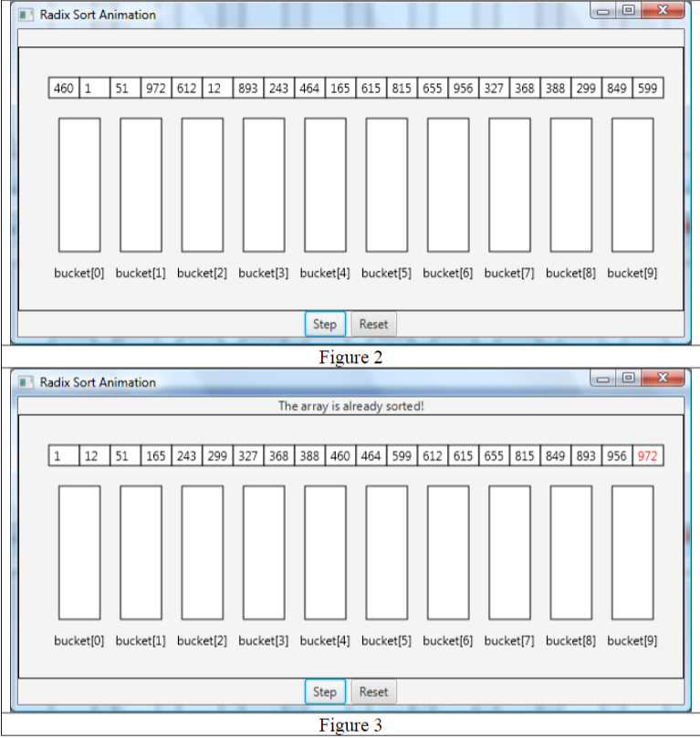700x738 pixels.
Task: Click Radix Sort Animation title in Figure 3
Action: coord(98,382)
